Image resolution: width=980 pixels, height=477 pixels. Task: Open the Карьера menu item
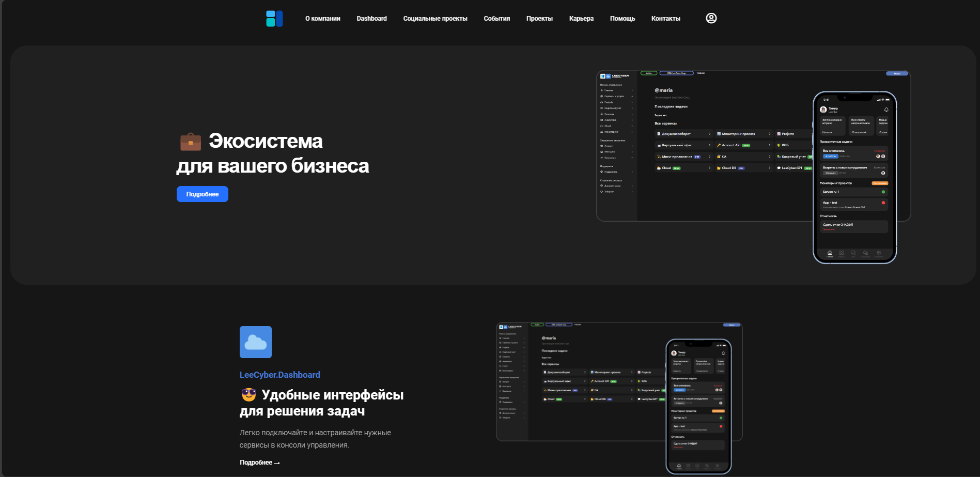581,19
